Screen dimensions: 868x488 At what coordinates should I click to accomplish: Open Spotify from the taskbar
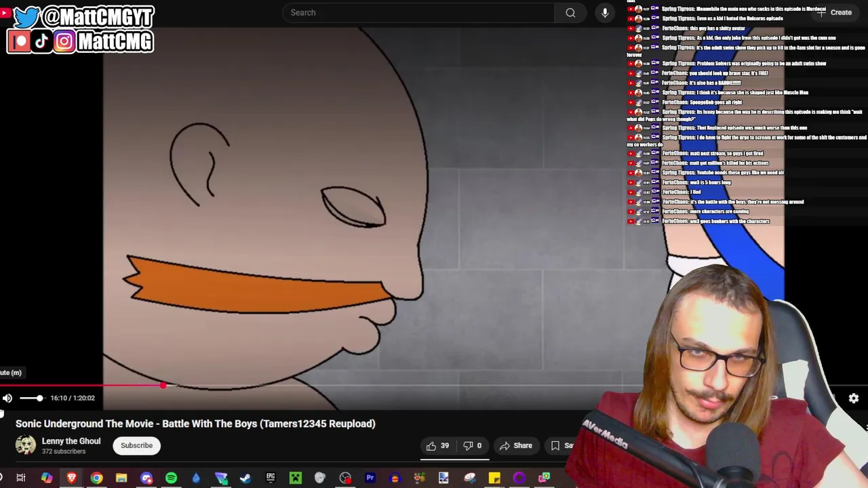(171, 478)
